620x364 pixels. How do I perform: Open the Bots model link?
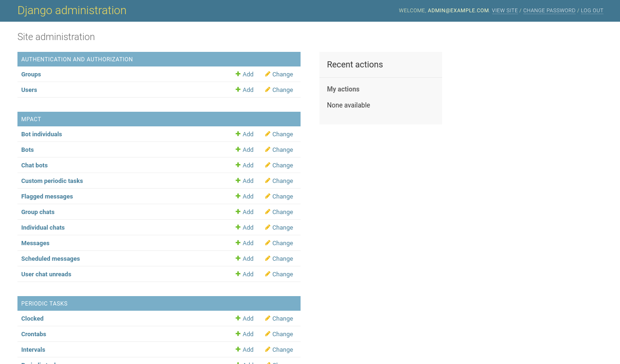(27, 150)
